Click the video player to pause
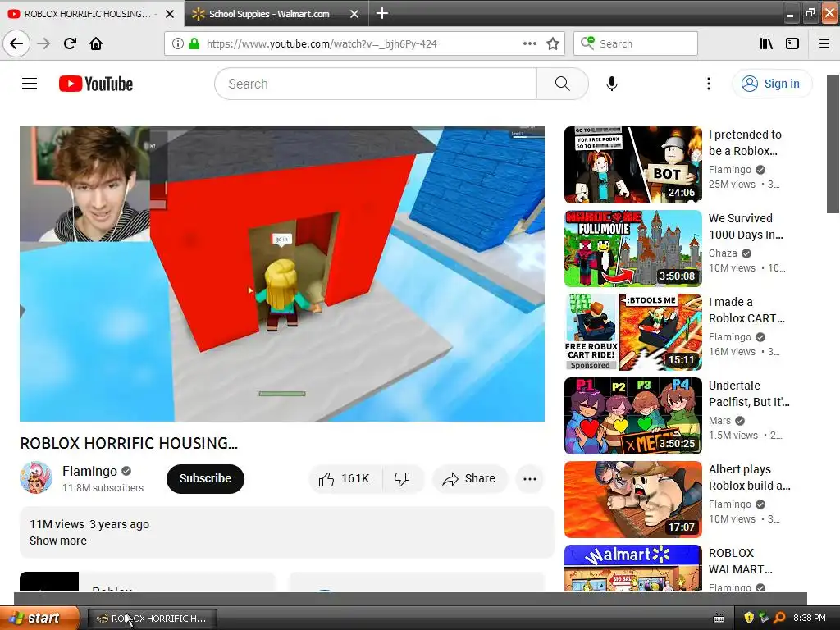The image size is (840, 630). pos(282,274)
